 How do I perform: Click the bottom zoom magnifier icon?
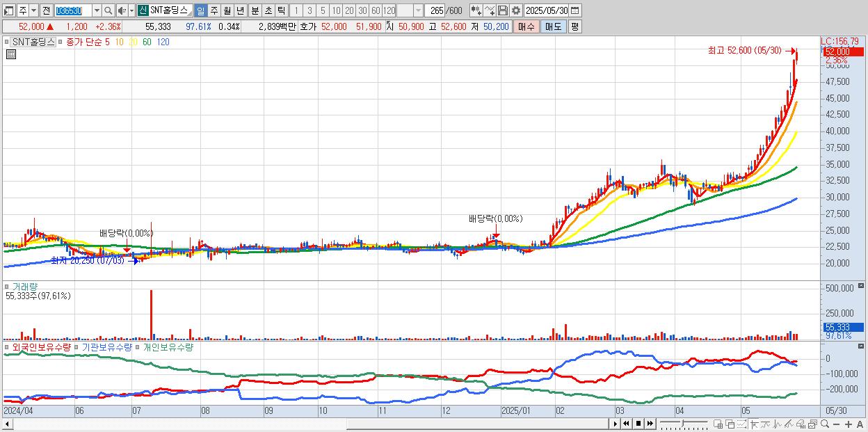pos(825,424)
